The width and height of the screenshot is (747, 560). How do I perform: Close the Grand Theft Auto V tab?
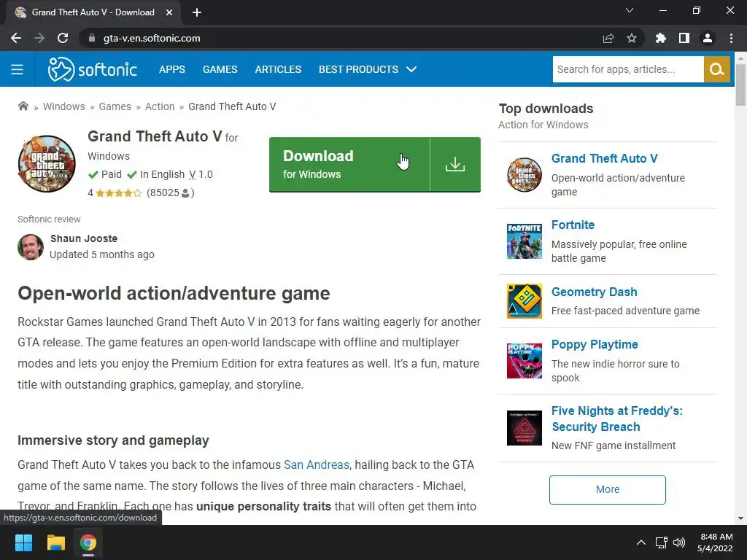tap(169, 12)
